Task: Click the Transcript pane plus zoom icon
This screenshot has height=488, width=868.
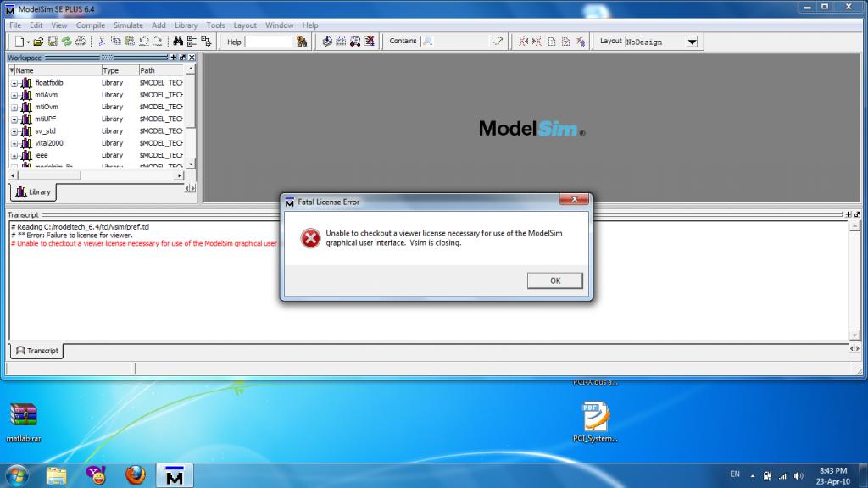Action: point(849,214)
